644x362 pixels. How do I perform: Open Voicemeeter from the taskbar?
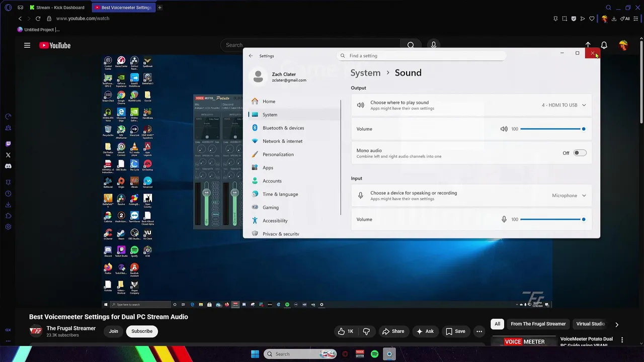pos(360,354)
